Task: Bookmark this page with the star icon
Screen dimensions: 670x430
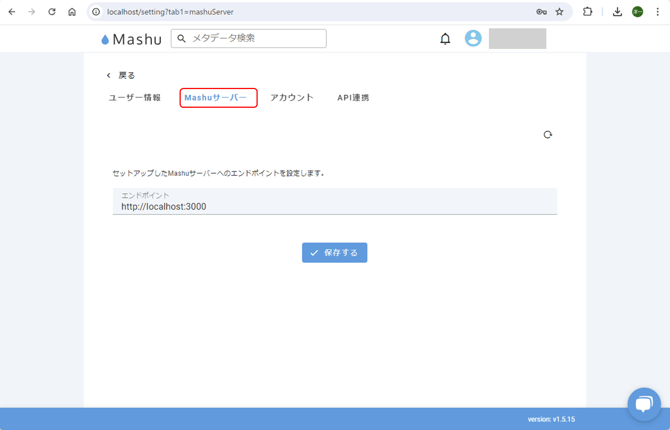Action: coord(559,12)
